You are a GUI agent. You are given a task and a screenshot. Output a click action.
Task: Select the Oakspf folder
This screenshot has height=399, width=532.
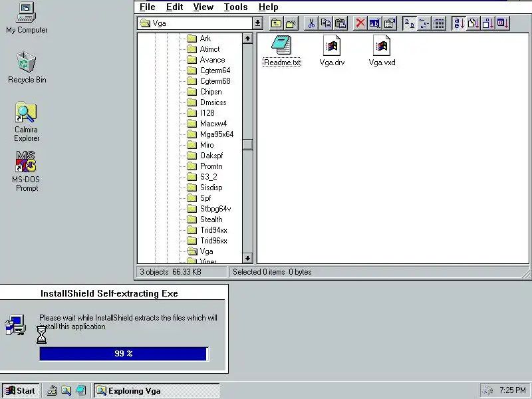click(x=205, y=156)
